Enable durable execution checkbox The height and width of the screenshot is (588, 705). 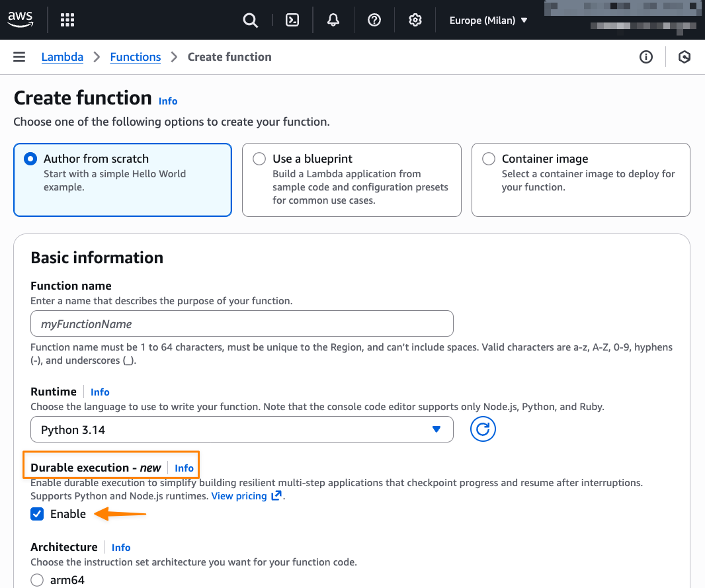click(37, 513)
